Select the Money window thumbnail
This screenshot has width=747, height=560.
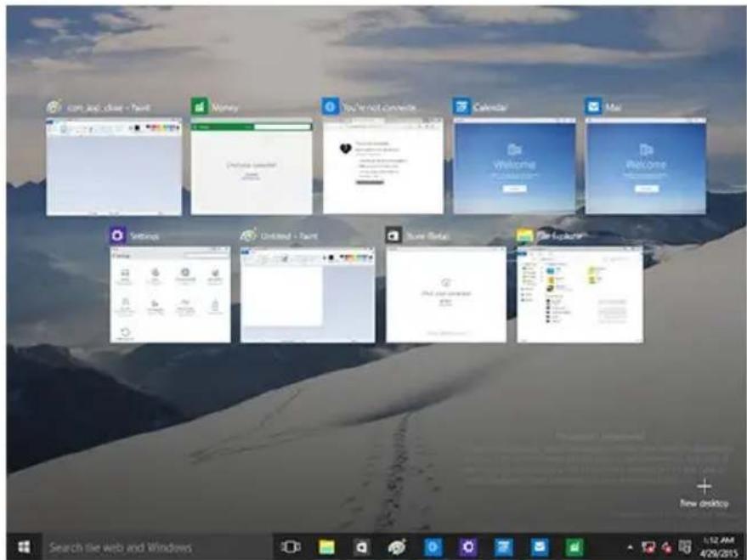coord(252,167)
